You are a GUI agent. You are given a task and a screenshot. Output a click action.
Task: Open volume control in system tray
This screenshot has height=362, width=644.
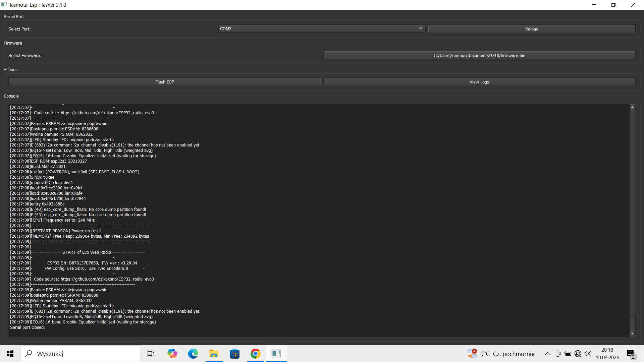click(x=588, y=354)
